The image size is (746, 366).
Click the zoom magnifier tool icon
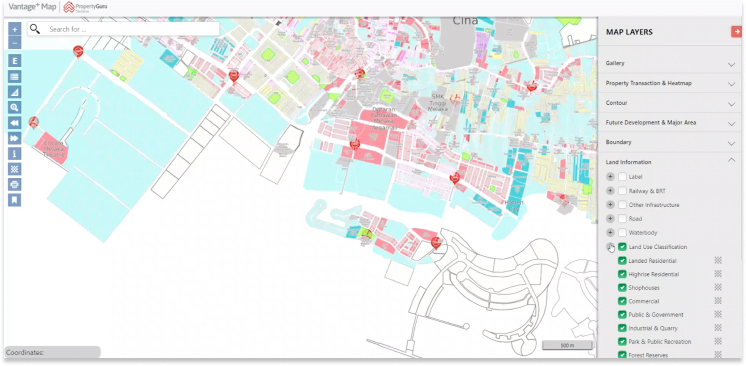[x=15, y=108]
